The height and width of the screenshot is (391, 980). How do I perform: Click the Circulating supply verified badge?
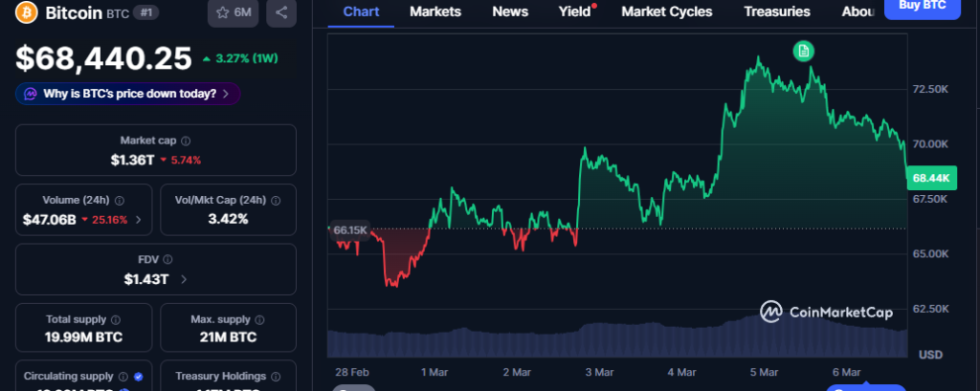tap(139, 377)
